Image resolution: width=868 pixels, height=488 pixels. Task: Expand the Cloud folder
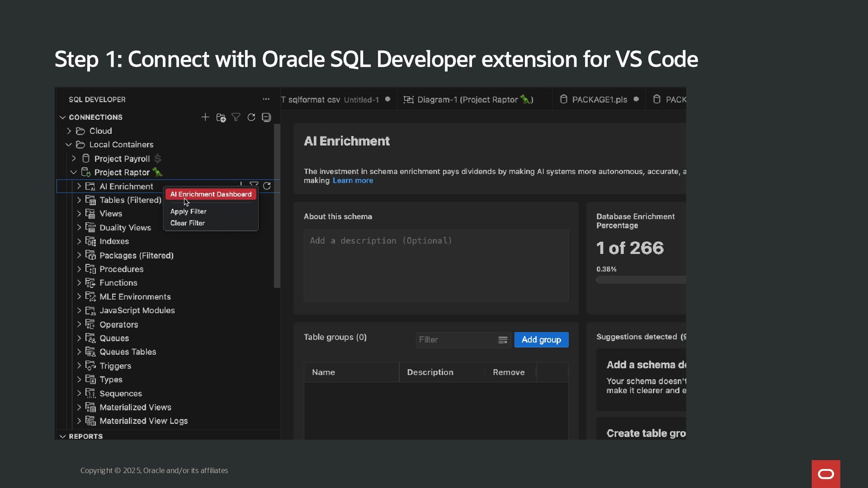69,131
